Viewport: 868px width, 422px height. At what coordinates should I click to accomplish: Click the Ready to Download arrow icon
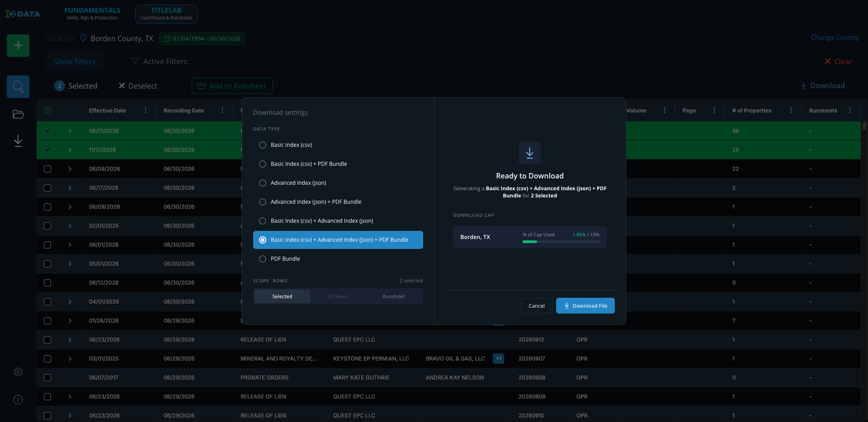(530, 153)
